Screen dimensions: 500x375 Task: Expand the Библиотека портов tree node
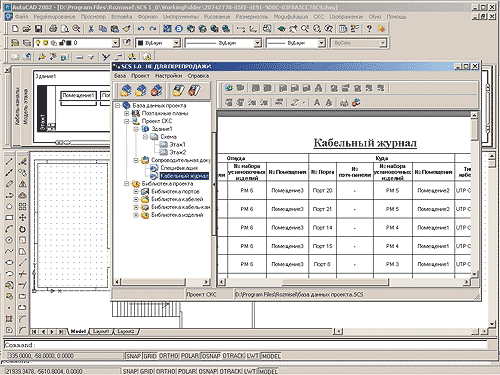pos(136,192)
